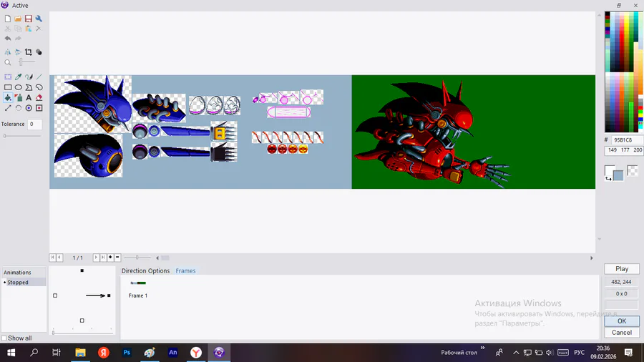Click the Undo arrow icon
The width and height of the screenshot is (644, 362).
8,38
